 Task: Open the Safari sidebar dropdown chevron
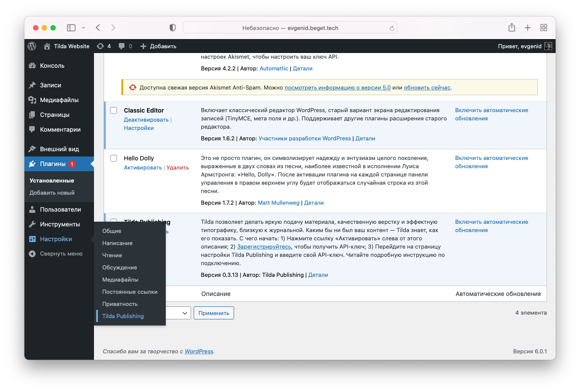(83, 28)
